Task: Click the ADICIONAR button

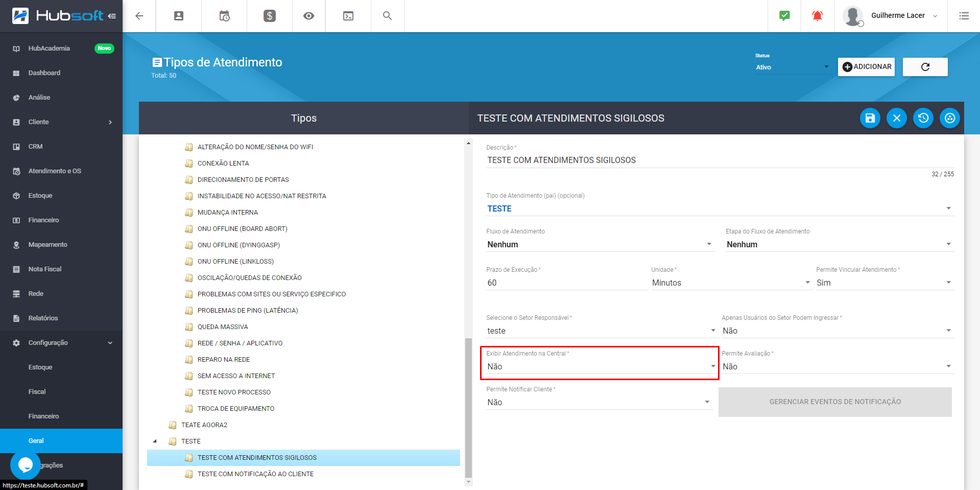Action: tap(867, 67)
